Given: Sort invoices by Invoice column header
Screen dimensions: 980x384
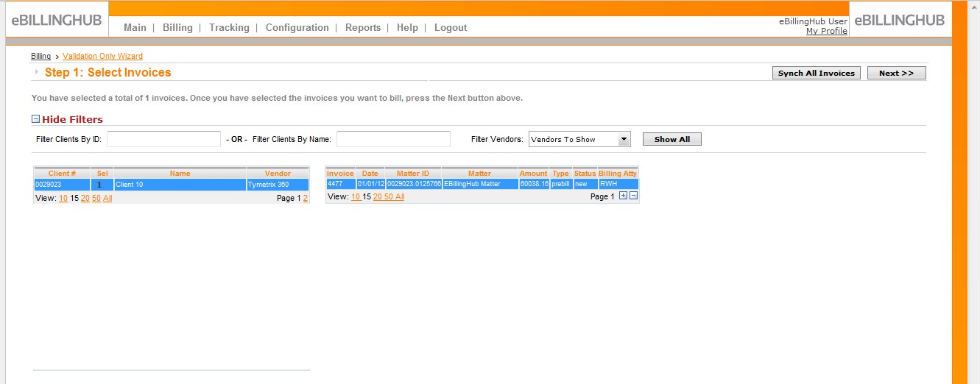Looking at the screenshot, I should (340, 174).
